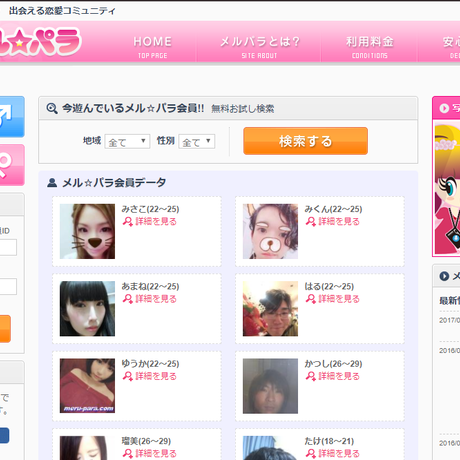Click ゆうか's profile photo thumbnail

pyautogui.click(x=87, y=386)
